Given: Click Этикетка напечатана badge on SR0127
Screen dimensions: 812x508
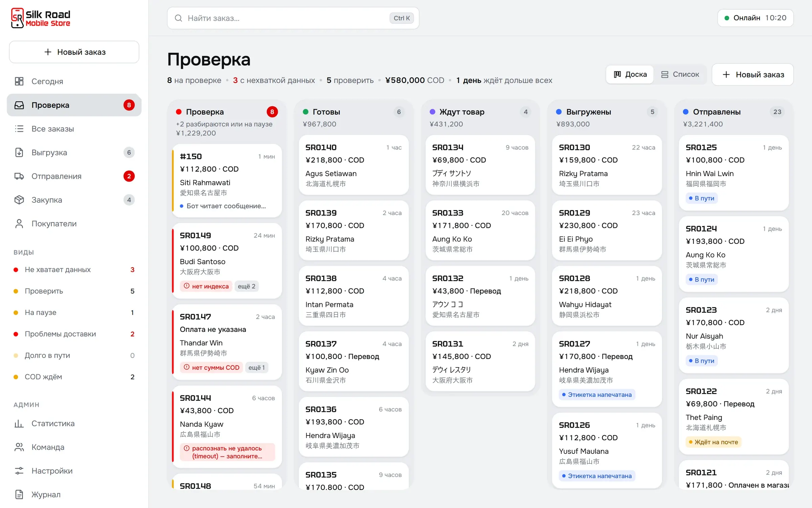Looking at the screenshot, I should 597,395.
